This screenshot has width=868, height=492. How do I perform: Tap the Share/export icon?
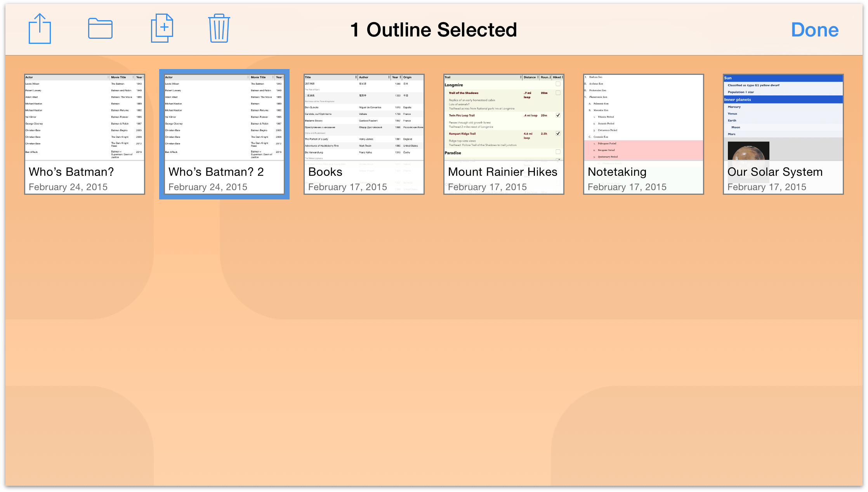point(40,29)
